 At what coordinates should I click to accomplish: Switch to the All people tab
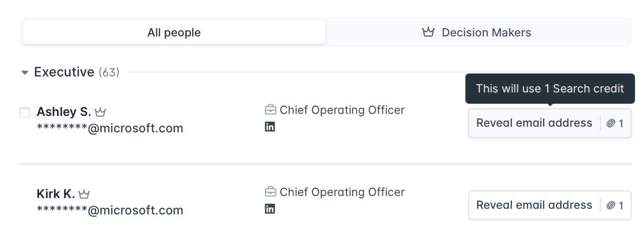[174, 32]
